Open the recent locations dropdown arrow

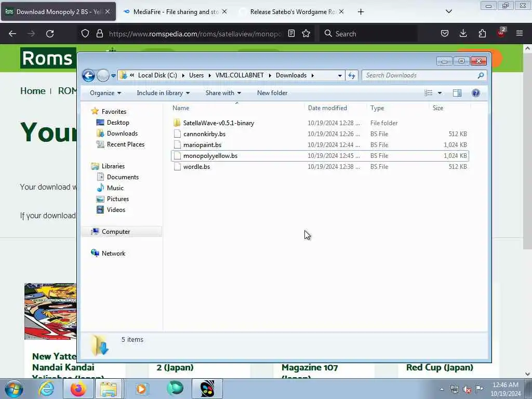113,76
